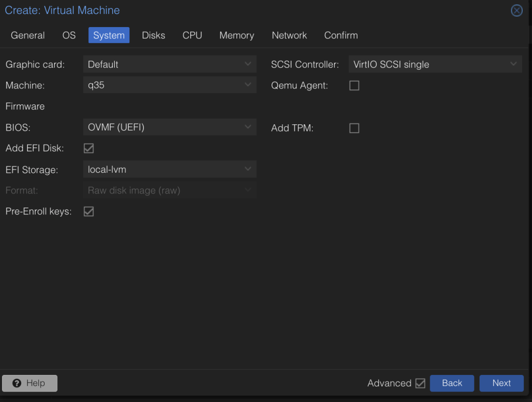Open the Disks tab
Screen dimensions: 532x402
coord(153,35)
